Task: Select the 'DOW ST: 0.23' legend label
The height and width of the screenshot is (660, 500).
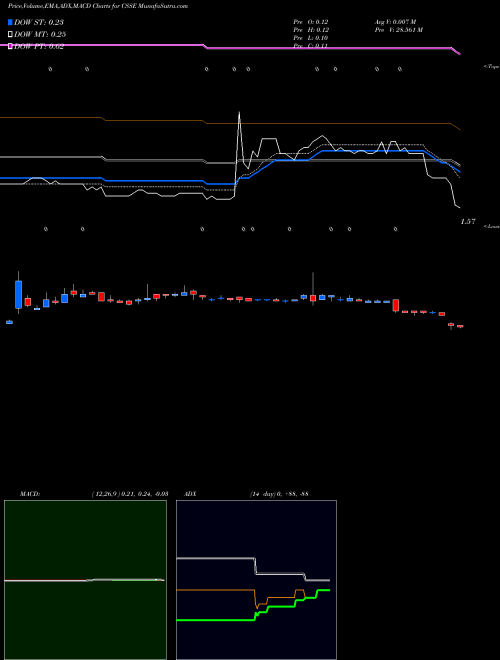Action: [x=39, y=22]
